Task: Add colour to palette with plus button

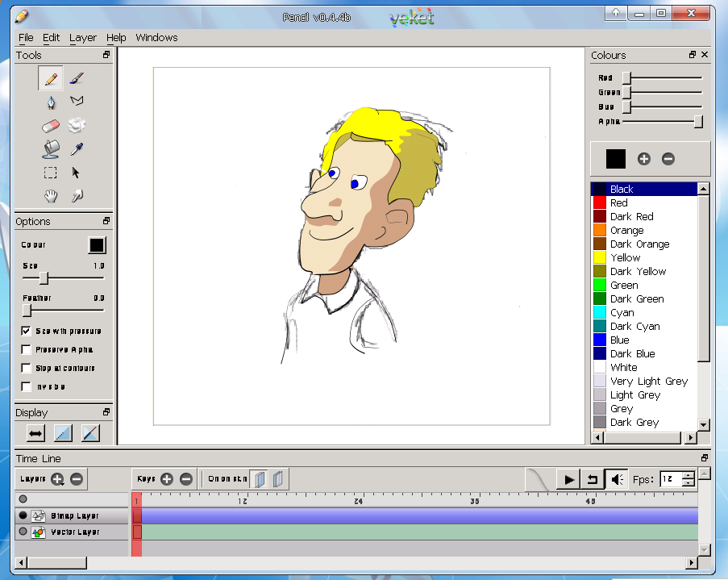Action: 644,159
